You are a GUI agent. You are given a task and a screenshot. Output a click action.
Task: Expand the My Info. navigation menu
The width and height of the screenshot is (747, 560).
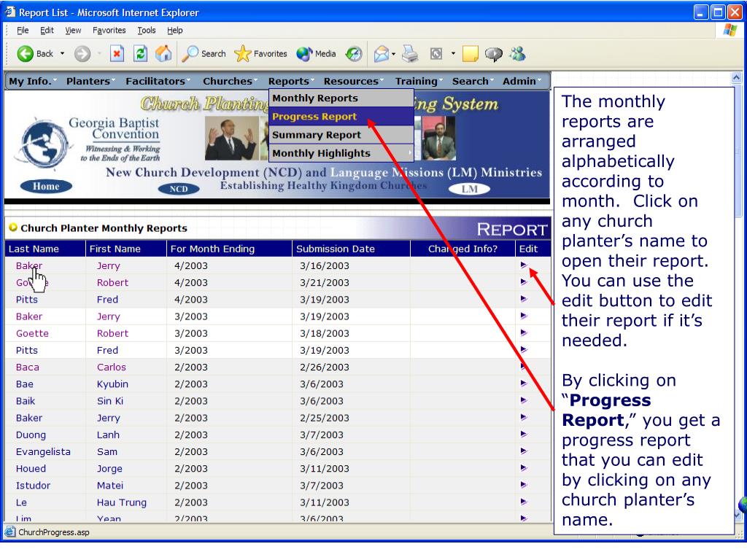coord(32,82)
